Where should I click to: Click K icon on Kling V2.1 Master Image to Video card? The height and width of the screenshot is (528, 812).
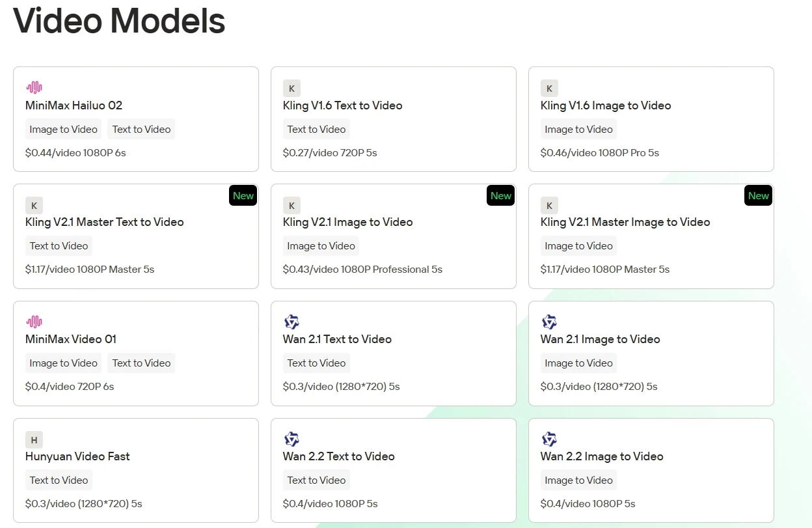[549, 206]
